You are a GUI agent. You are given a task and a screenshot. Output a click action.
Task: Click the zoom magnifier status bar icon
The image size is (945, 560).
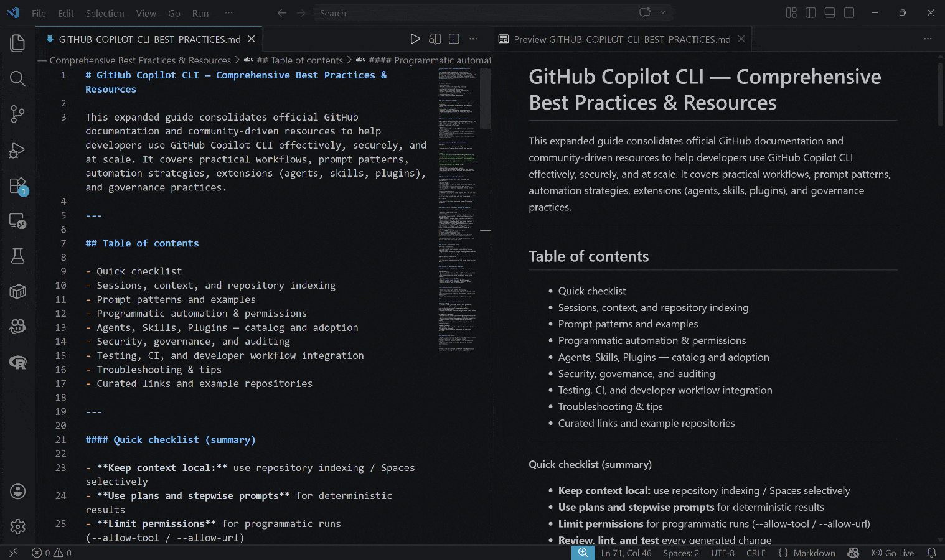[583, 553]
